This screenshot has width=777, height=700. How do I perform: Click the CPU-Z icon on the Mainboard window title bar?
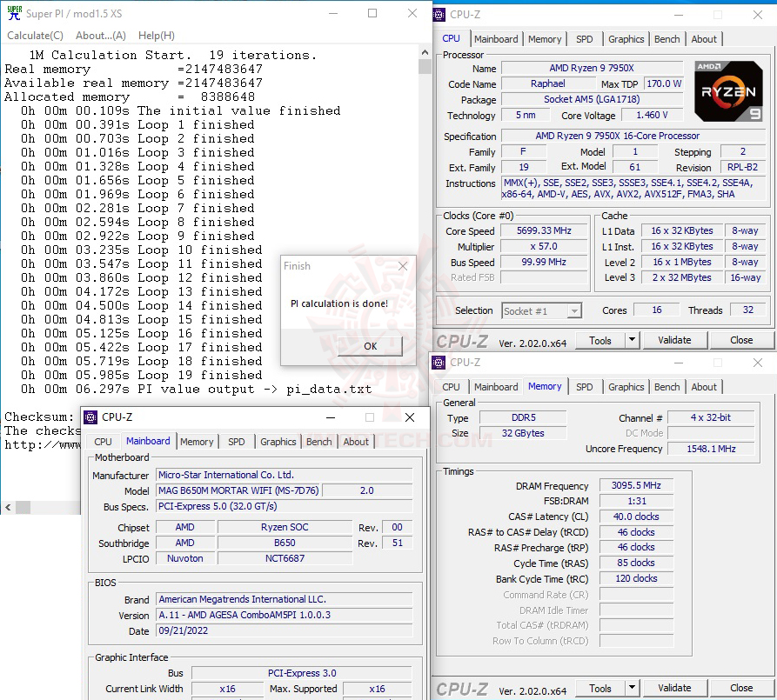[x=90, y=417]
